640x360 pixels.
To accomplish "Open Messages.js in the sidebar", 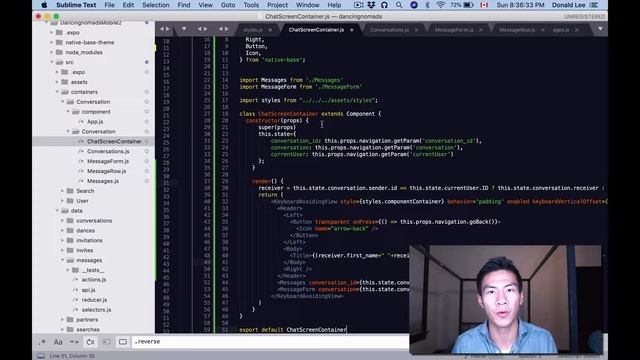I will 102,181.
